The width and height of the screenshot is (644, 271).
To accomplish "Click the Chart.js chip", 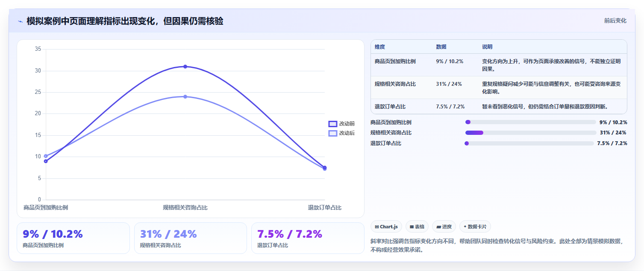I will (x=386, y=227).
